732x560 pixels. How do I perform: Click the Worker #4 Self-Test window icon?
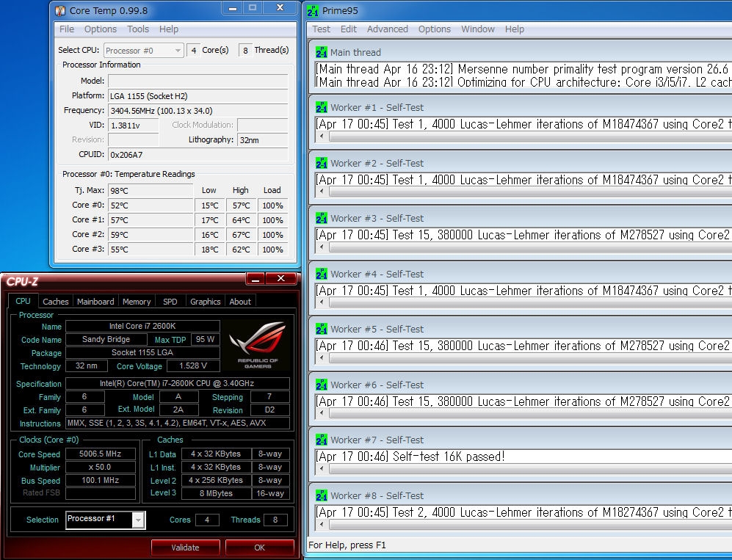[321, 274]
